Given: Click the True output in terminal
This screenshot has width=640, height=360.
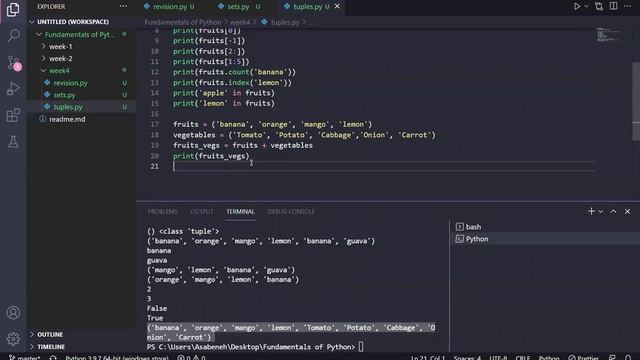Looking at the screenshot, I should coord(155,318).
